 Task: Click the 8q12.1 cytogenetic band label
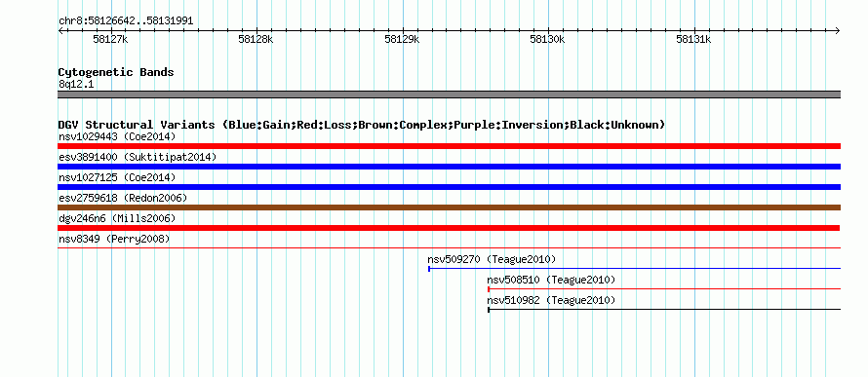76,85
